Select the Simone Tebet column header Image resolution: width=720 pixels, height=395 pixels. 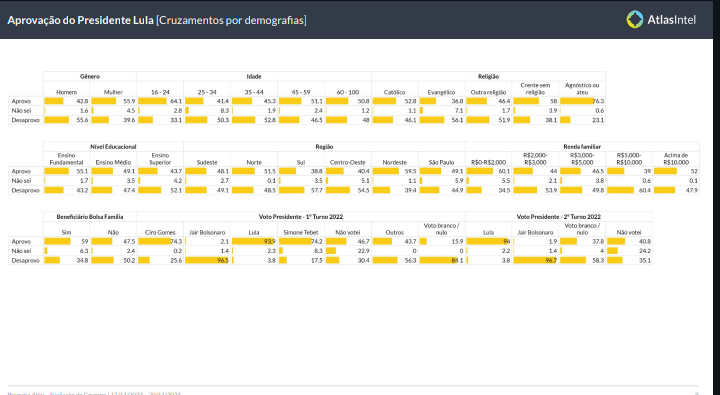[x=301, y=232]
